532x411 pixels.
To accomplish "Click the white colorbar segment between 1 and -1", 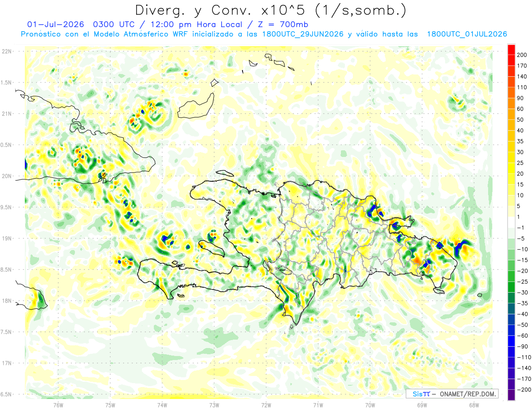I will (x=511, y=222).
